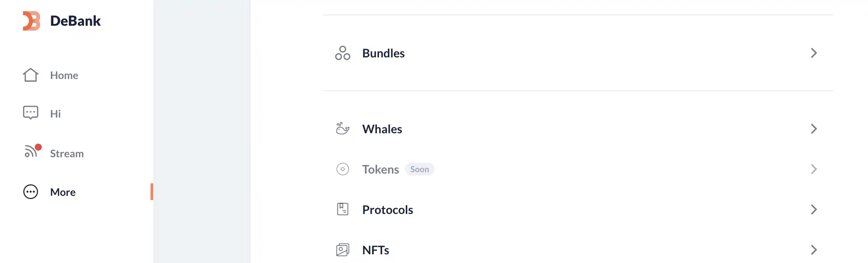Click the Protocols bookmark page icon
The height and width of the screenshot is (263, 868).
343,209
